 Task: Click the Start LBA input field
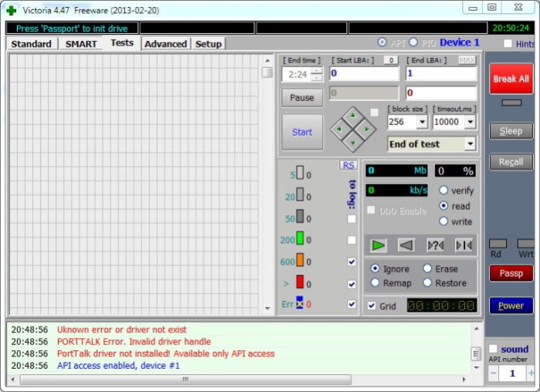(x=364, y=73)
